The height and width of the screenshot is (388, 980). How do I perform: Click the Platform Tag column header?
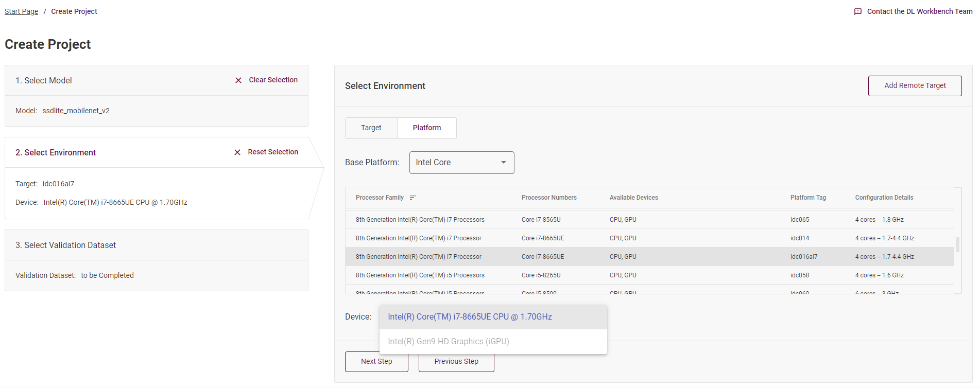pyautogui.click(x=808, y=198)
